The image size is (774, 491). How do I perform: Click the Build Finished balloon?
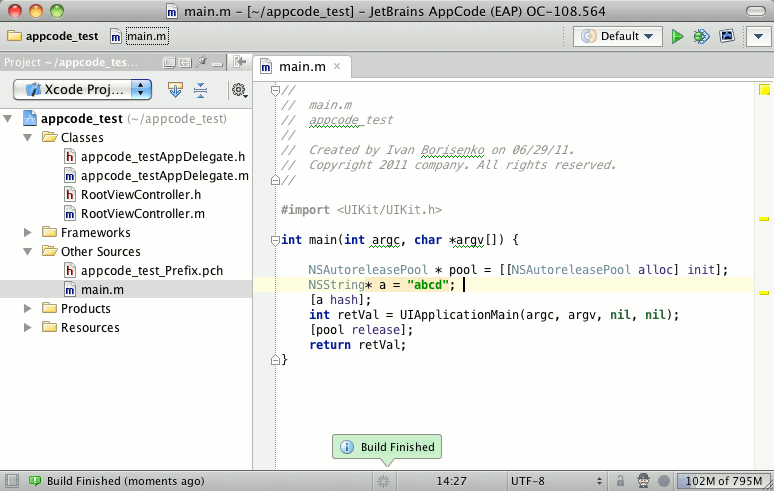[x=387, y=447]
